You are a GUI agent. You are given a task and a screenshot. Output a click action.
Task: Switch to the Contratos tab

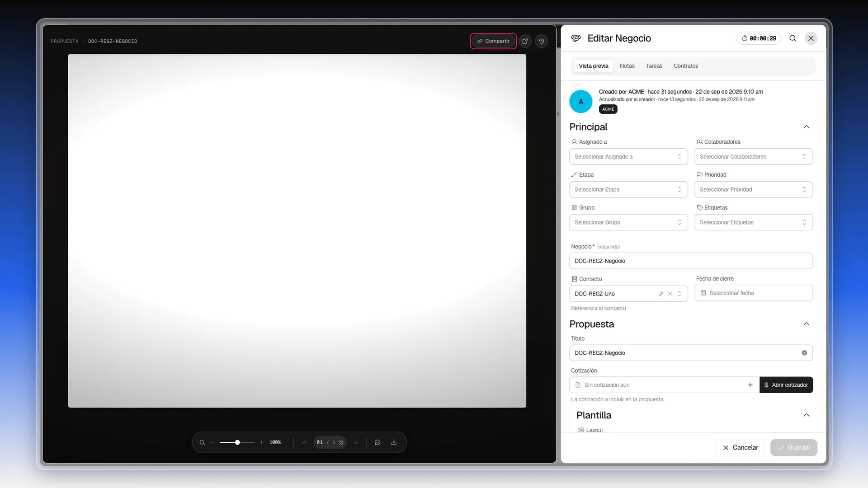tap(686, 66)
